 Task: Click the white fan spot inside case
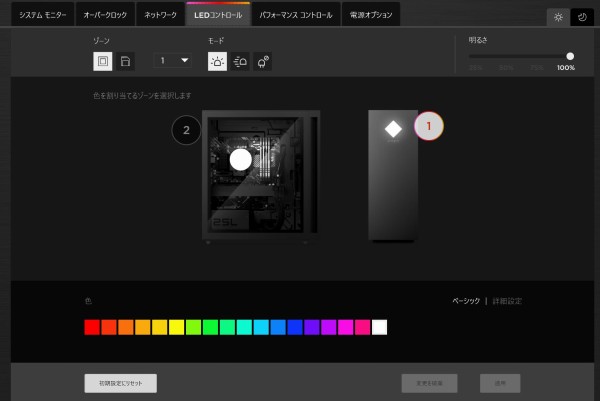tap(240, 159)
